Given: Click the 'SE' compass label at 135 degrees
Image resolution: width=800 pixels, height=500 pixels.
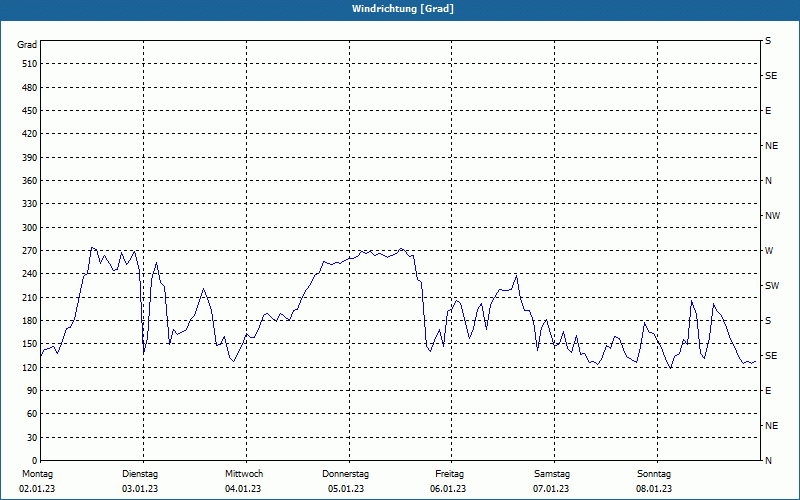Looking at the screenshot, I should coord(771,356).
